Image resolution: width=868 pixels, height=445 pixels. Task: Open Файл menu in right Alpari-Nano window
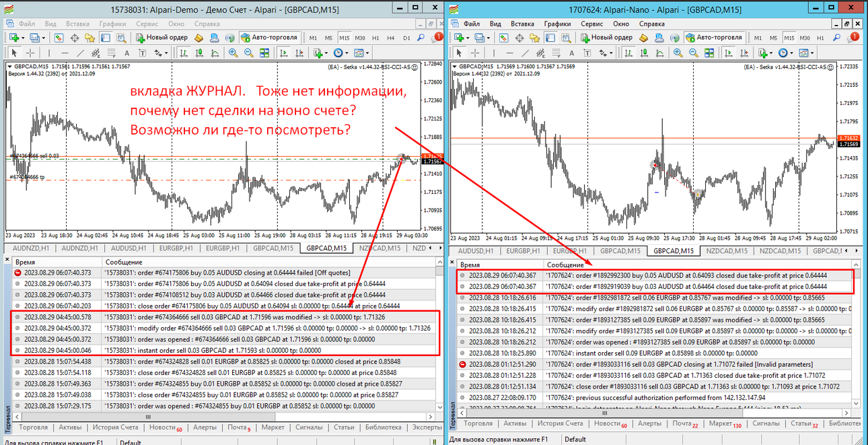pyautogui.click(x=471, y=23)
